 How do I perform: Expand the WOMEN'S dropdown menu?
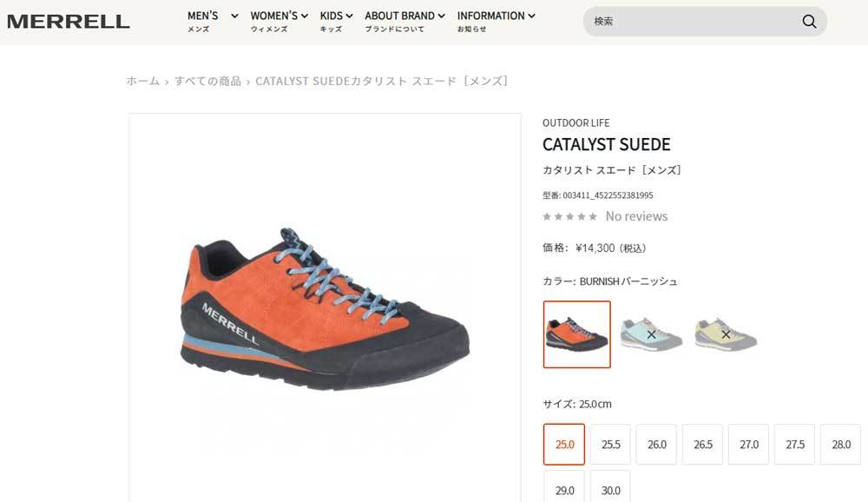click(279, 21)
